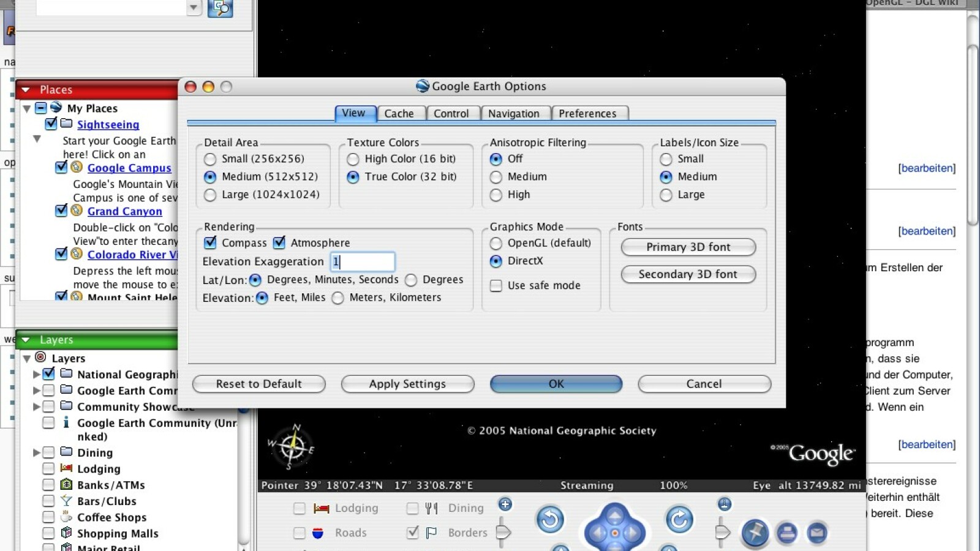
Task: Switch to the Cache tab
Action: [x=399, y=113]
